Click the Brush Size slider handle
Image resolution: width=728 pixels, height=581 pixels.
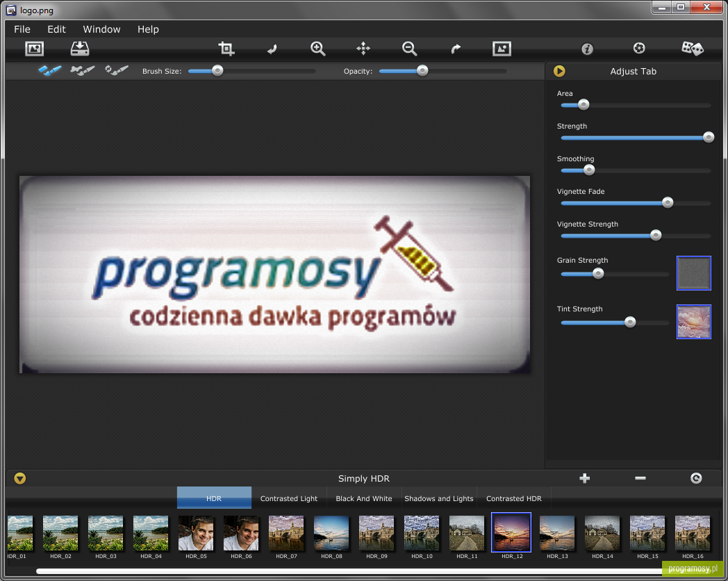point(217,71)
